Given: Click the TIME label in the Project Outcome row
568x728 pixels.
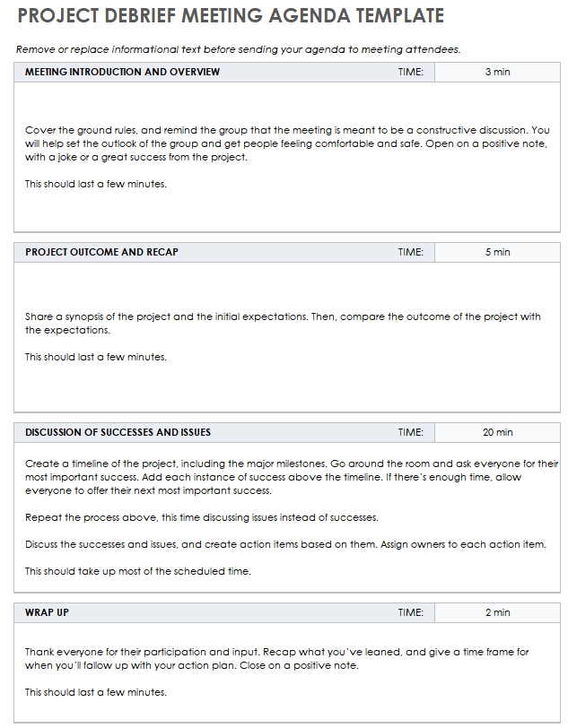Looking at the screenshot, I should [410, 252].
